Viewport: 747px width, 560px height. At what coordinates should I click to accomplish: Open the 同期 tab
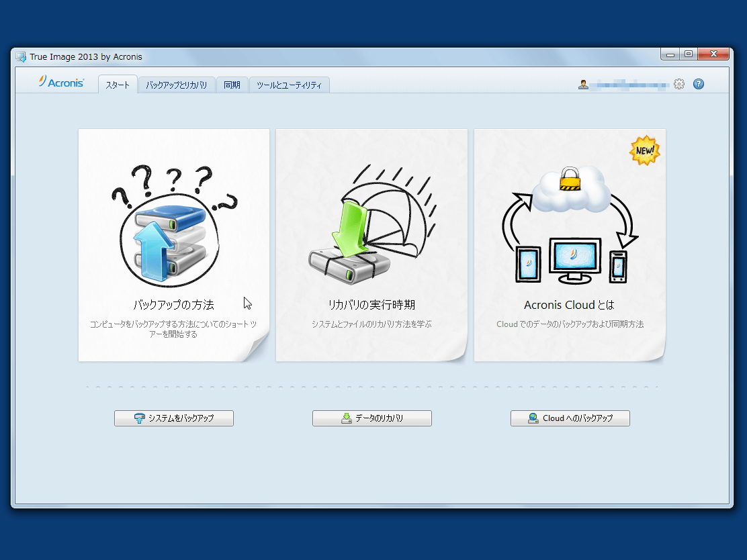point(232,85)
